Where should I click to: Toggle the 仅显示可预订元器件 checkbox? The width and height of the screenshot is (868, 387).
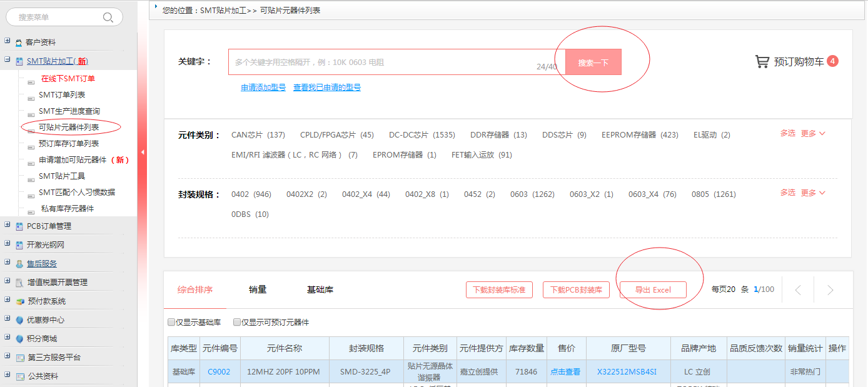pos(237,323)
